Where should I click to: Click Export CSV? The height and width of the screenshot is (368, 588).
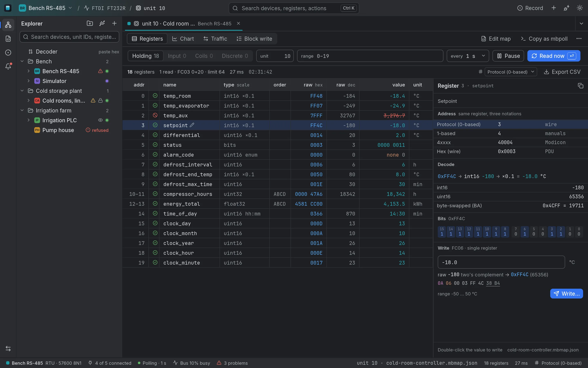[562, 72]
